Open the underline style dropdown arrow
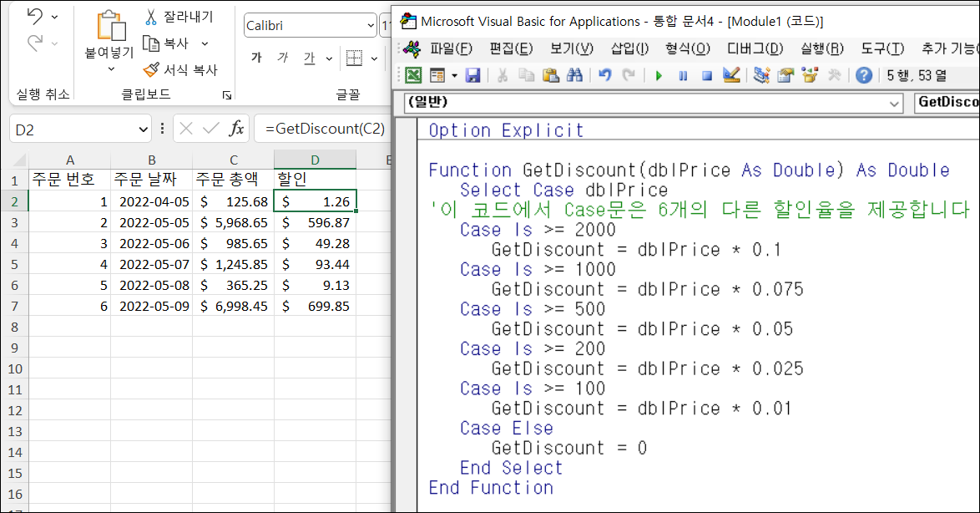The image size is (980, 513). click(330, 58)
